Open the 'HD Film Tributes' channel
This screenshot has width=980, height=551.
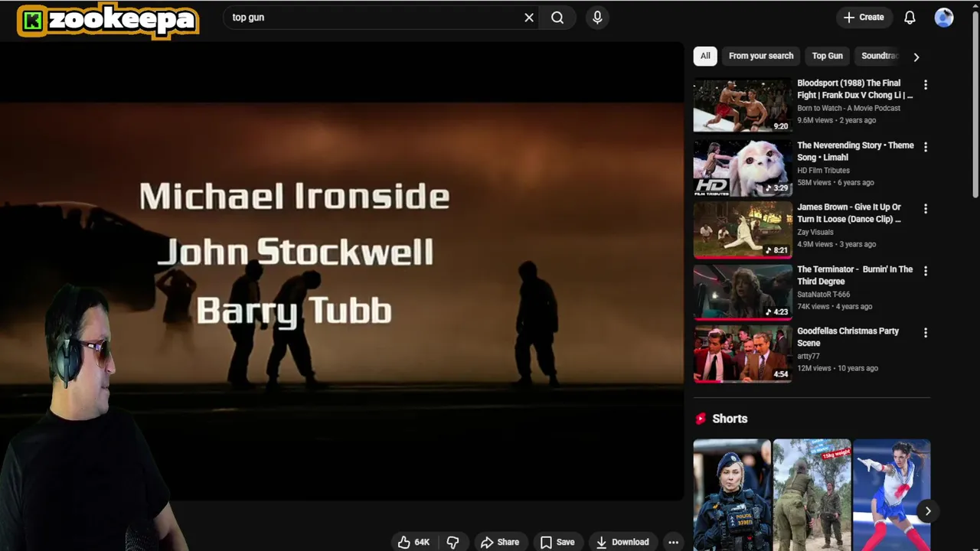(x=823, y=171)
